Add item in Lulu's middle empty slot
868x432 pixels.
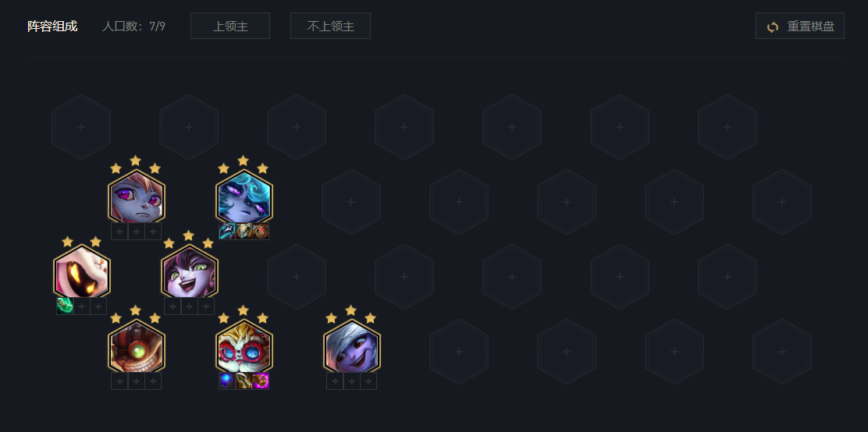pyautogui.click(x=190, y=306)
